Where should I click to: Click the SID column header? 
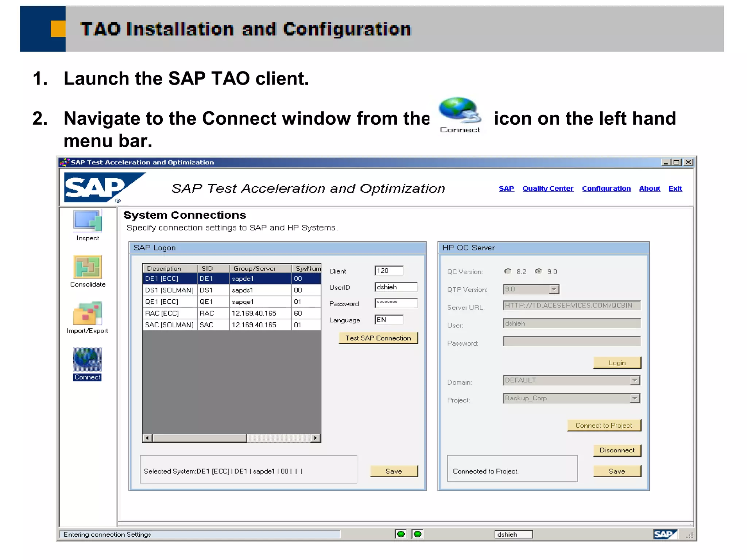(x=213, y=268)
